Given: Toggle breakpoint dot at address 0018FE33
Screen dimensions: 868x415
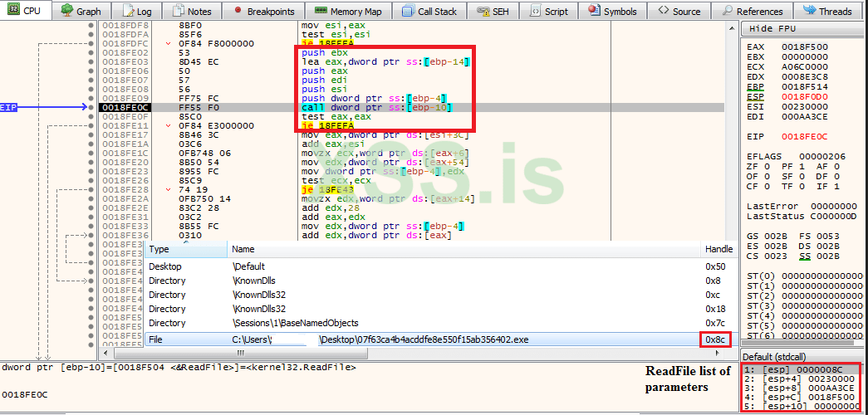Looking at the screenshot, I should (x=91, y=227).
